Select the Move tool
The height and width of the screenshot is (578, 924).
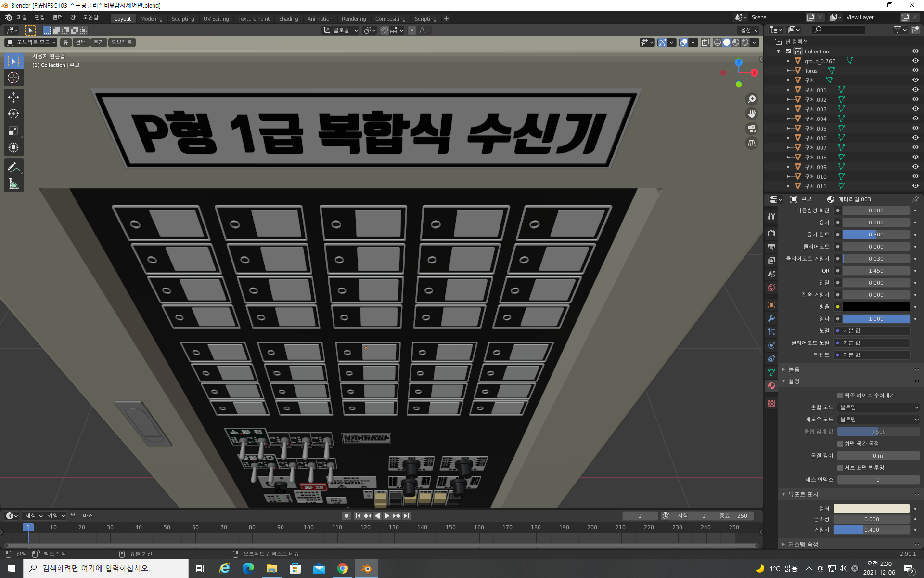(13, 97)
